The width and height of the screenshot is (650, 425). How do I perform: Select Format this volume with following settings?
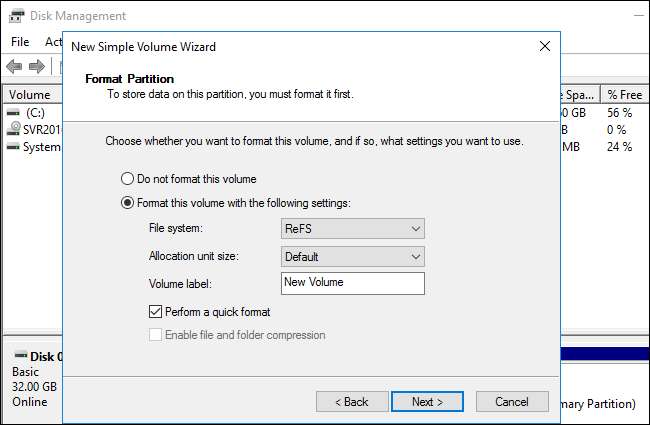(127, 203)
